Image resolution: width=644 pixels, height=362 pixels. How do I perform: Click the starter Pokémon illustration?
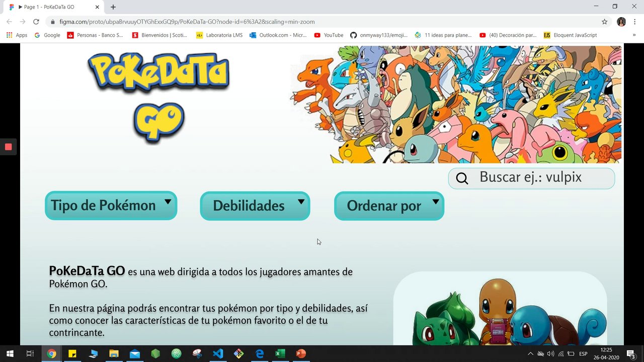(500, 308)
